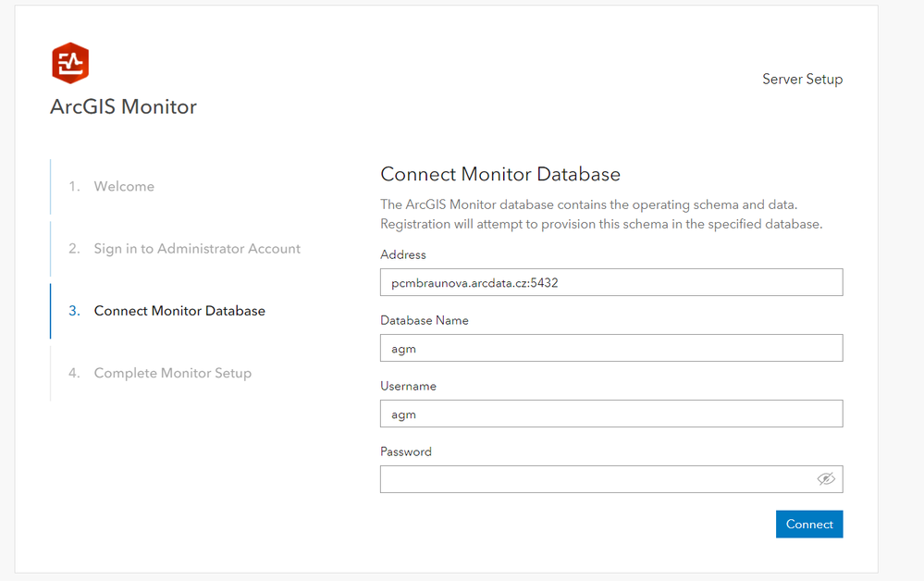
Task: Click the Server Setup label
Action: 802,80
